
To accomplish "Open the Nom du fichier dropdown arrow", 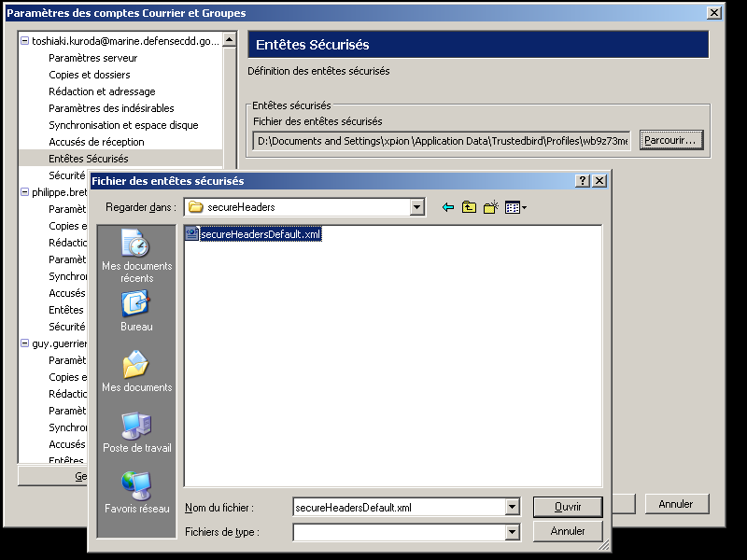I will coord(512,508).
